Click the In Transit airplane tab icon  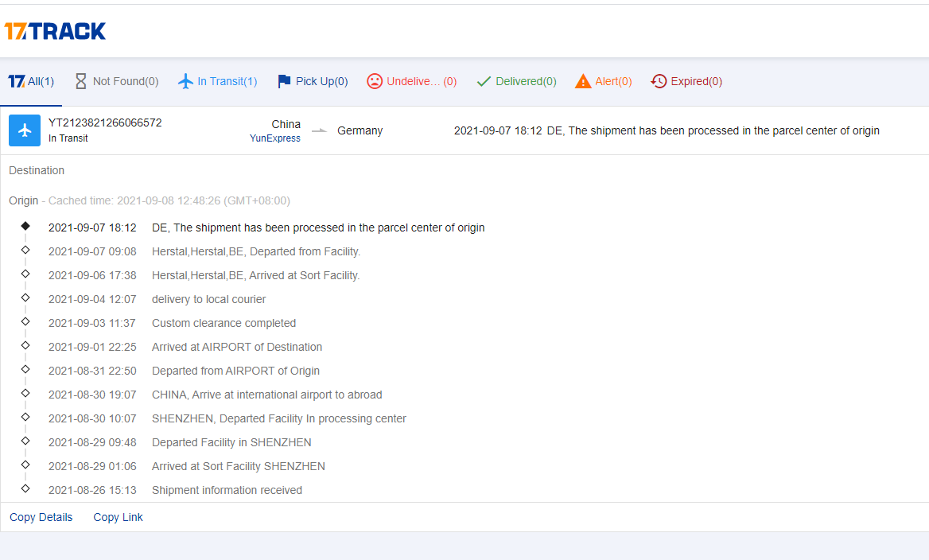185,81
